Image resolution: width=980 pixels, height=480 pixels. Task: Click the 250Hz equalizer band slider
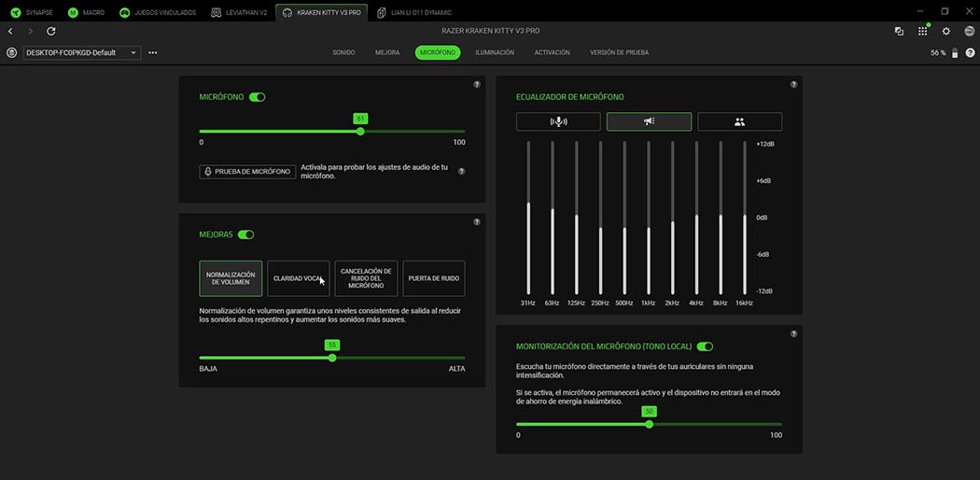point(601,218)
